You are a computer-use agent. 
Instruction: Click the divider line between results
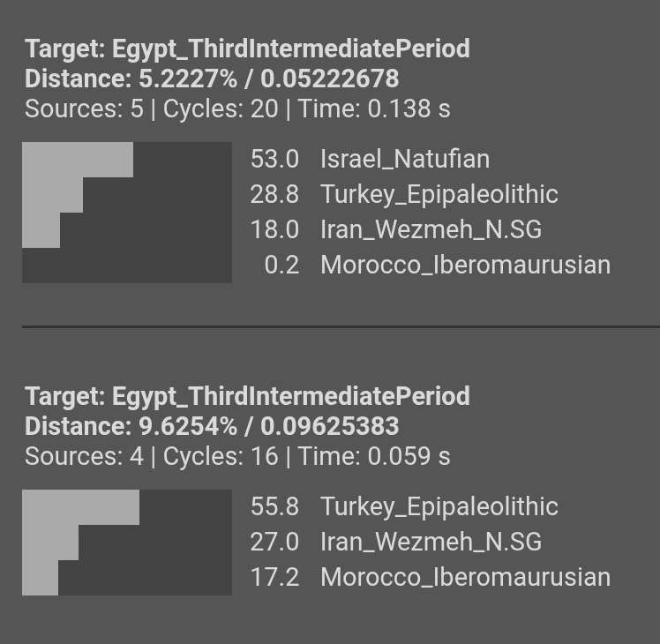[341, 326]
